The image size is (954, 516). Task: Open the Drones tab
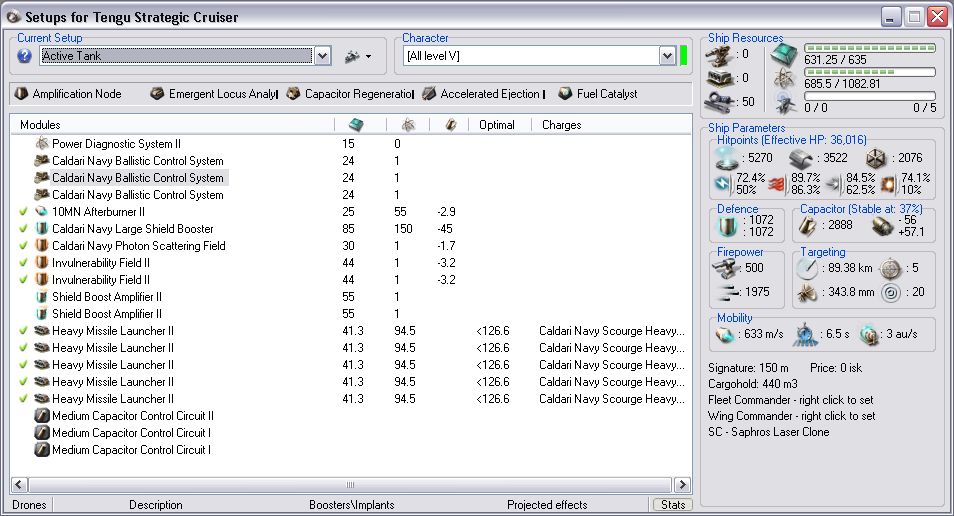(x=29, y=505)
